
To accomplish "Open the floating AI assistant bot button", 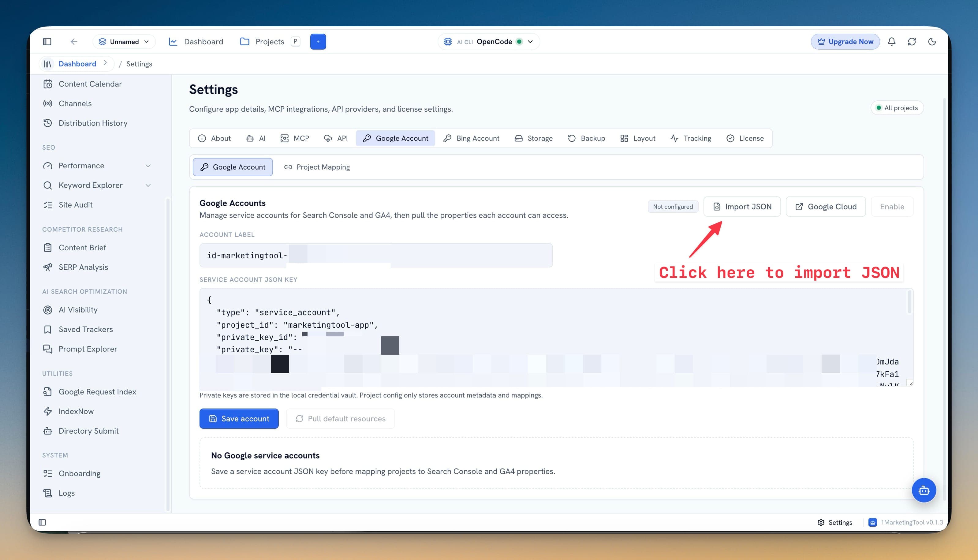I will coord(924,491).
